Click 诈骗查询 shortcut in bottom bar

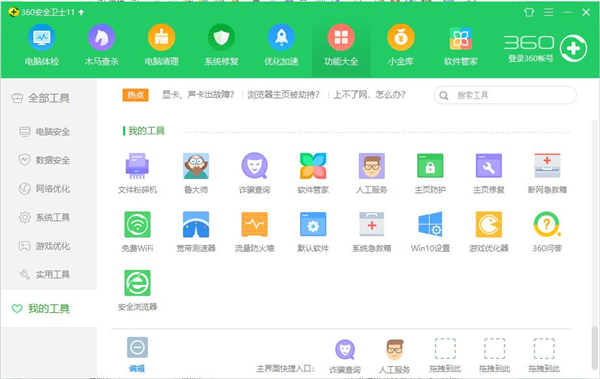(345, 356)
